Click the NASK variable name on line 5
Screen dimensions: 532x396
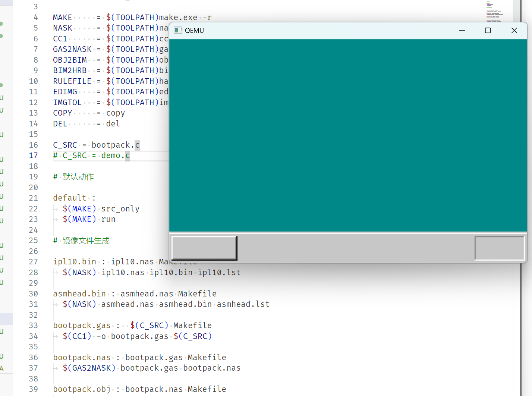click(x=63, y=28)
